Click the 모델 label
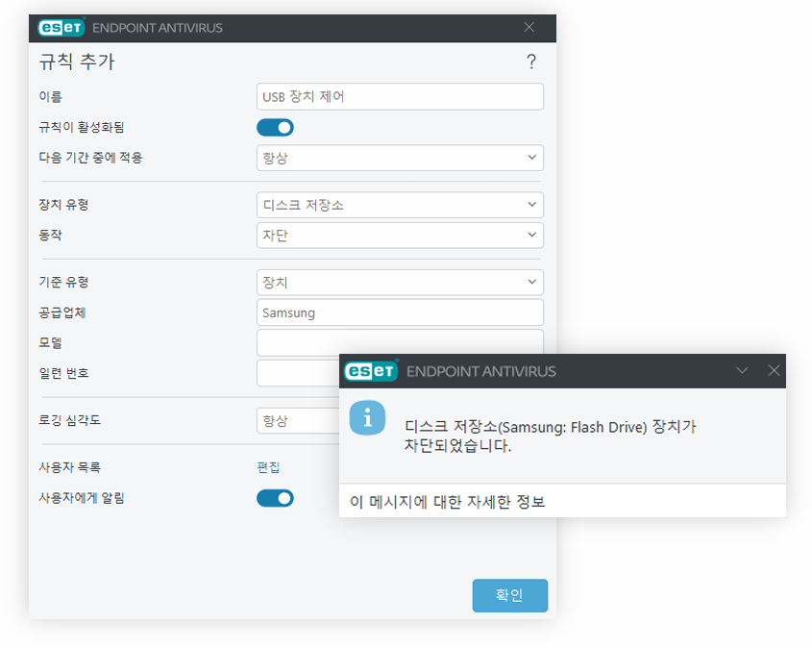The image size is (812, 649). [x=50, y=342]
